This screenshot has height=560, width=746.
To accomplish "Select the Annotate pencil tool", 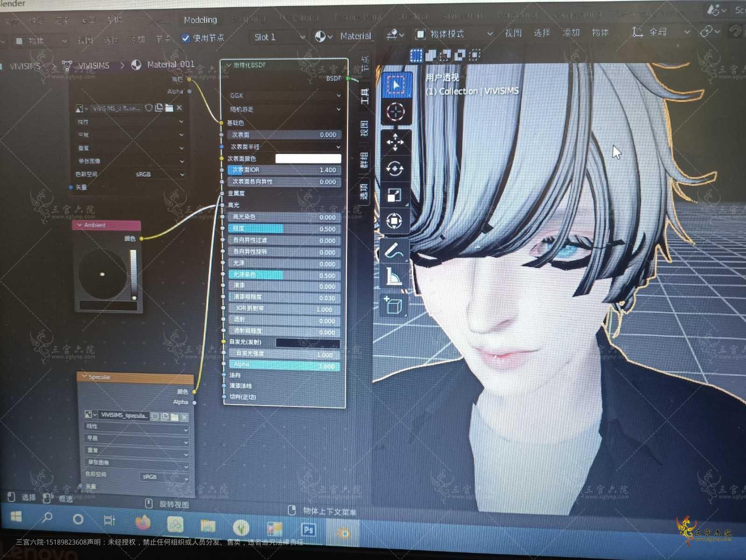I will pos(393,251).
